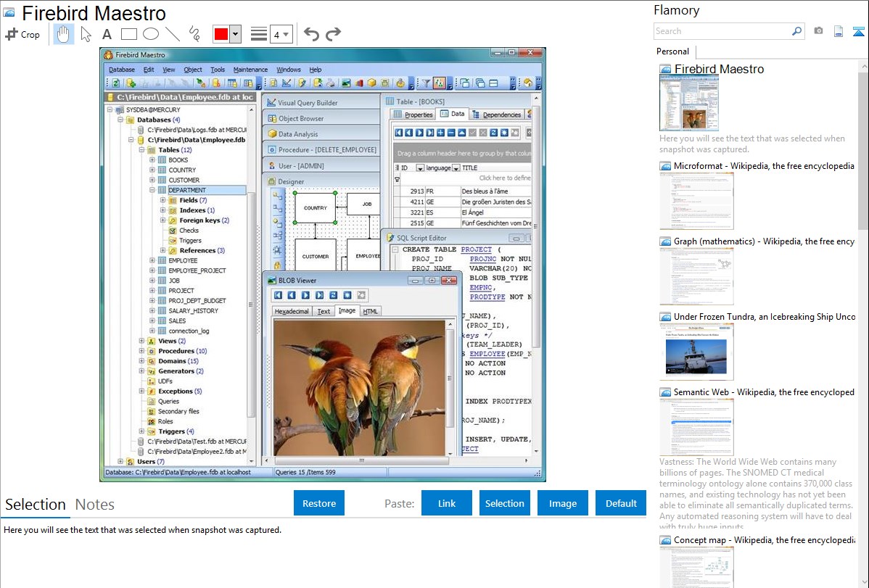Expand the Foreign keys (2) node
The width and height of the screenshot is (869, 588).
click(x=162, y=220)
